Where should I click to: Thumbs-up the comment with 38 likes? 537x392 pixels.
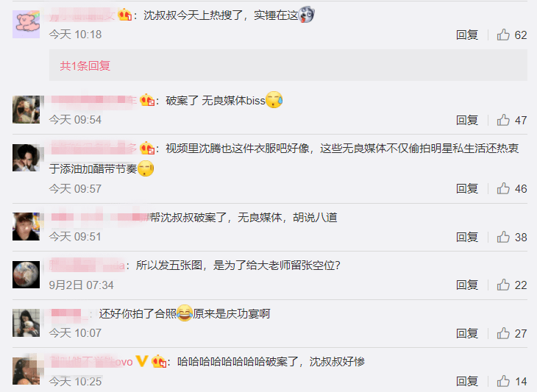pos(503,237)
